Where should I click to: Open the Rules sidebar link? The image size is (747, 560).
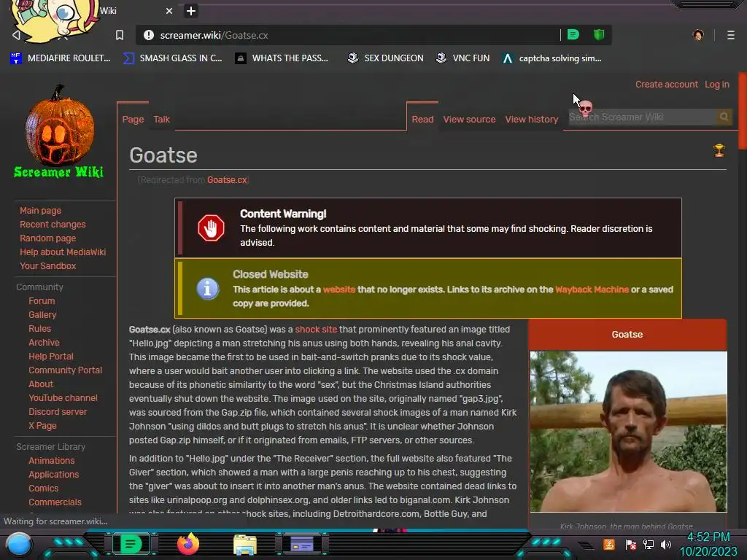click(39, 329)
